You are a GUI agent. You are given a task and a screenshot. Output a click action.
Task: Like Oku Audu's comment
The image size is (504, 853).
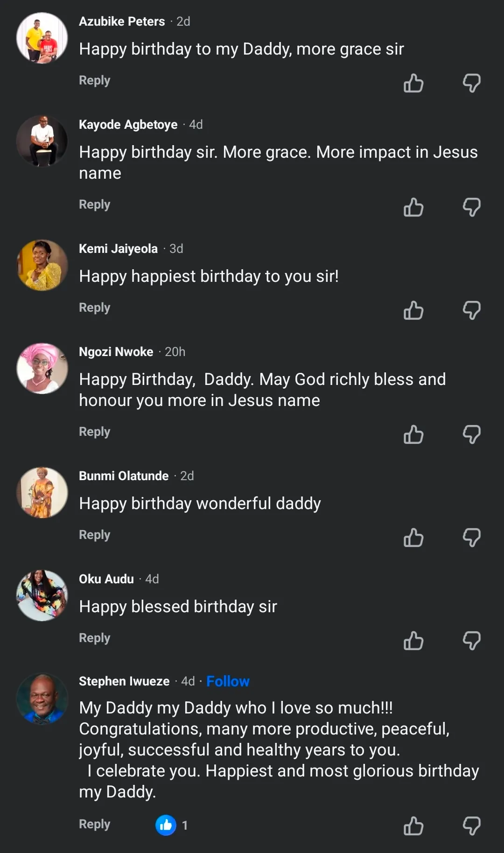(413, 641)
